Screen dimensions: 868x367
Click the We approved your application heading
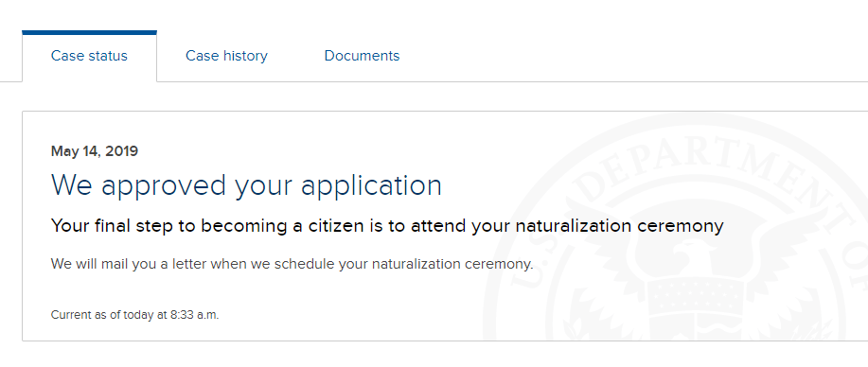coord(246,186)
